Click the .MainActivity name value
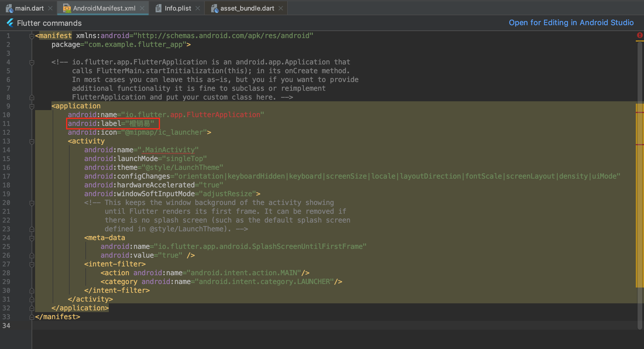 pos(168,150)
